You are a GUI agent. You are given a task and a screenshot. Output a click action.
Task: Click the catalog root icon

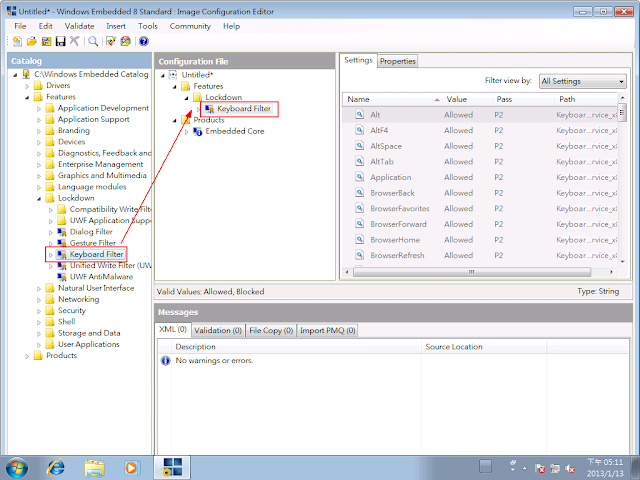click(27, 74)
